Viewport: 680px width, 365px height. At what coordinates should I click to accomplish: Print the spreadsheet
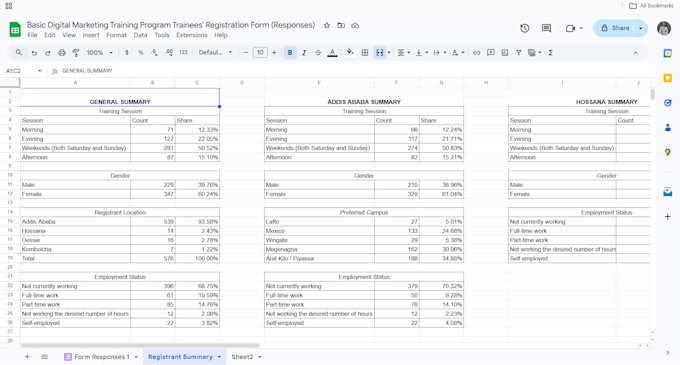pyautogui.click(x=62, y=52)
